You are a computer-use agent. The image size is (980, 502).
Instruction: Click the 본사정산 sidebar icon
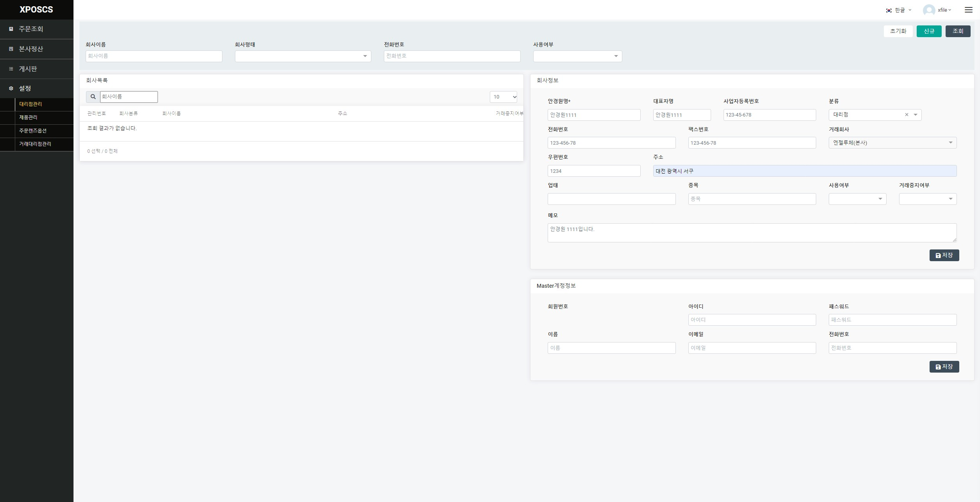point(11,49)
